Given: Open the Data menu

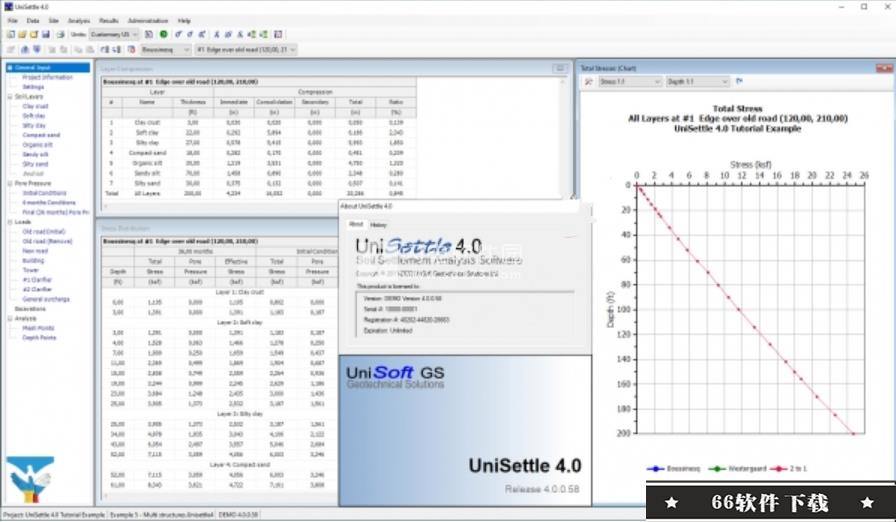Looking at the screenshot, I should point(33,21).
